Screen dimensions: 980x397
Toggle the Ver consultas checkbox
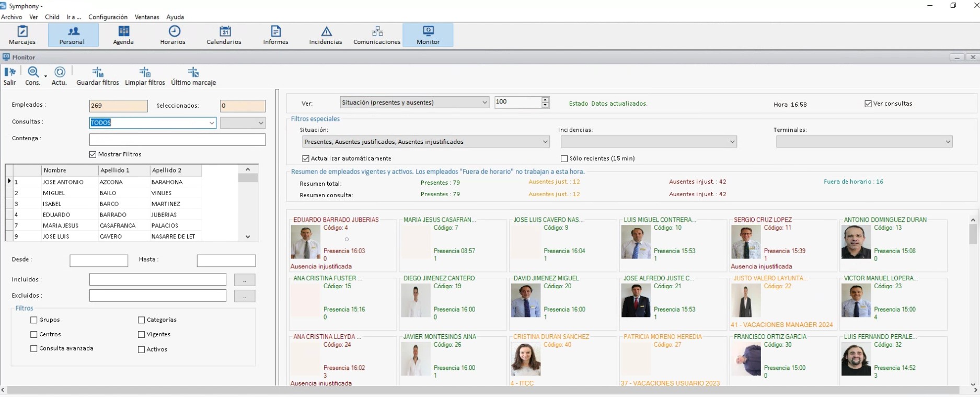868,104
